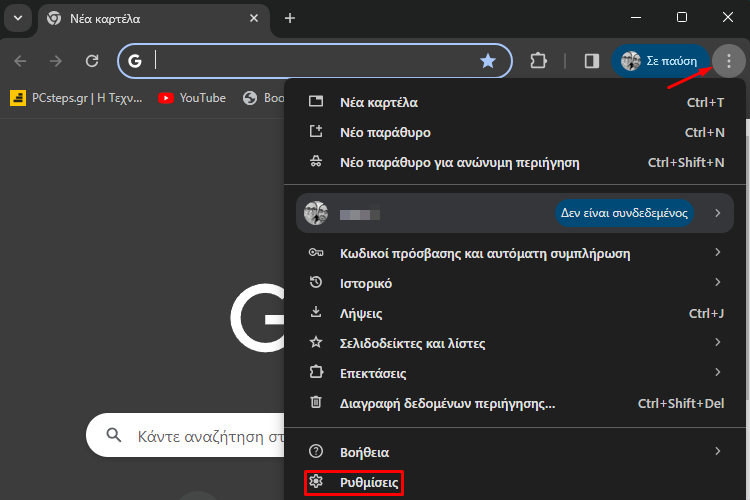
Task: Focus the address bar input
Action: 313,61
